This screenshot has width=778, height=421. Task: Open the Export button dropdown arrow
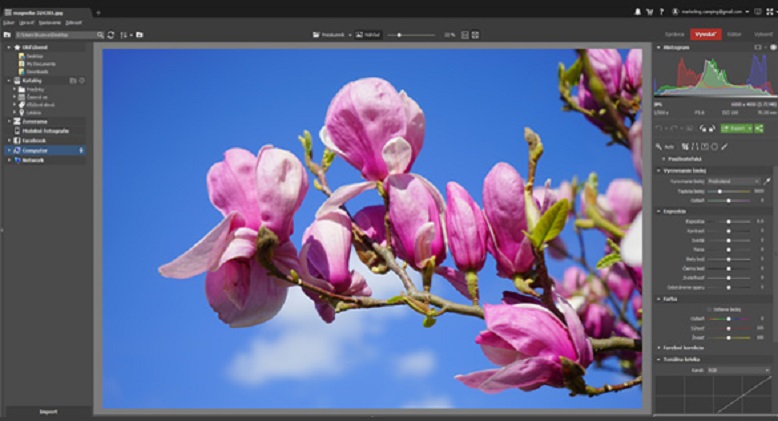[x=750, y=129]
